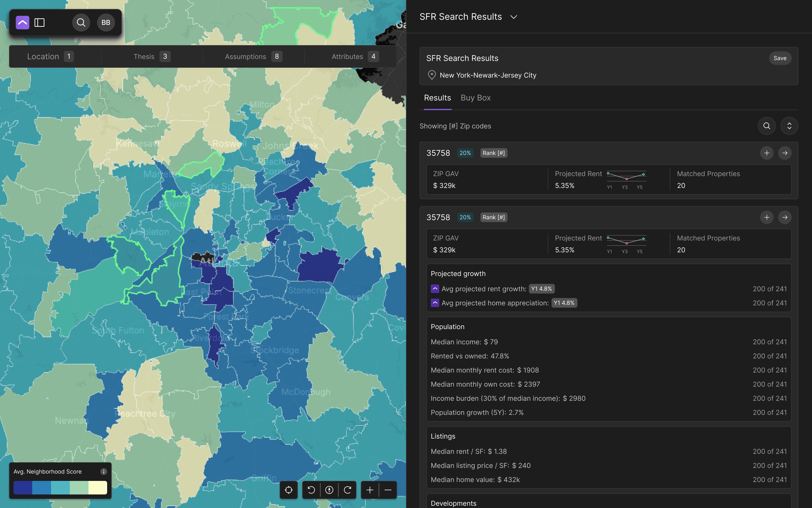Rotate map clockwise
The height and width of the screenshot is (508, 812).
[x=347, y=490]
